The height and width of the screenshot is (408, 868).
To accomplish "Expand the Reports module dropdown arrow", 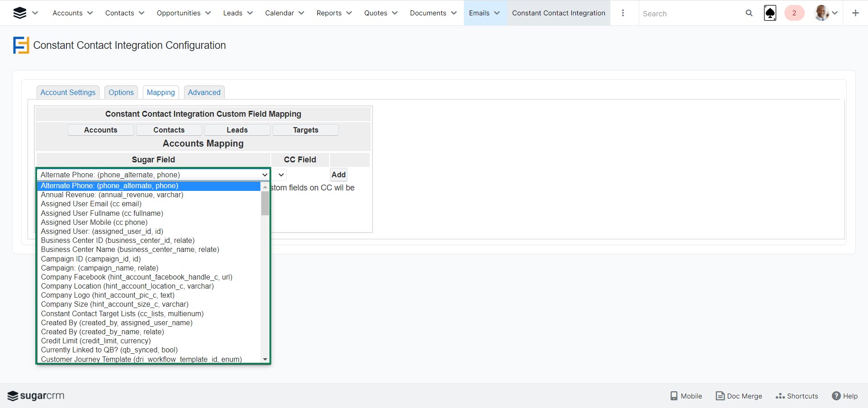I will 349,13.
